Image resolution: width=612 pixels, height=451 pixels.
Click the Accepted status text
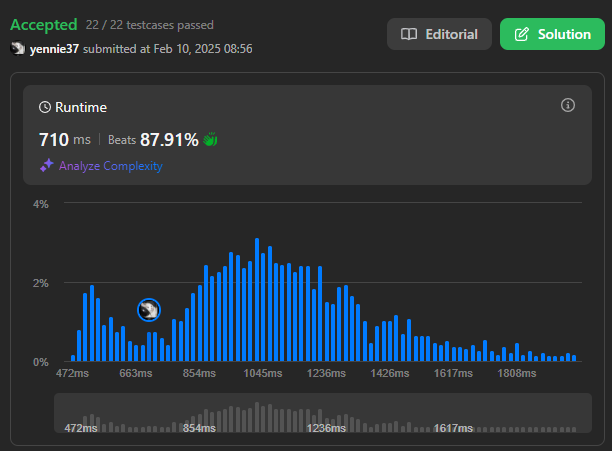click(x=44, y=25)
